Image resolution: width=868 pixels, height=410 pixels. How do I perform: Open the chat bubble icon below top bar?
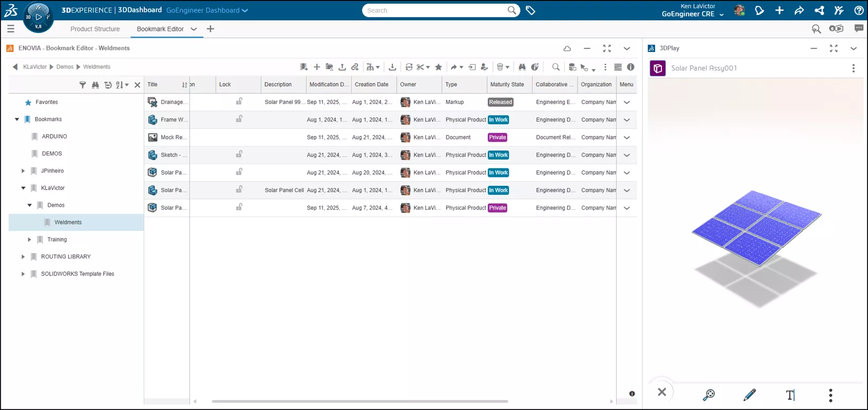pyautogui.click(x=858, y=29)
